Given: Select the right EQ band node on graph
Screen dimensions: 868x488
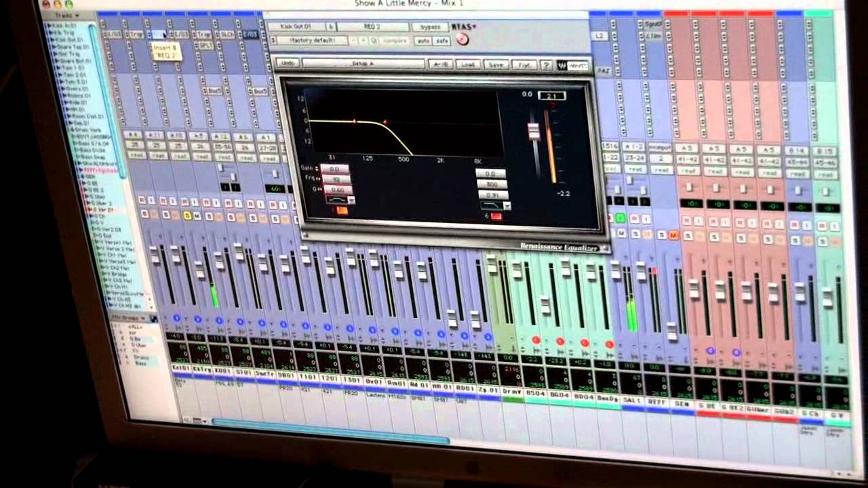Looking at the screenshot, I should pyautogui.click(x=384, y=122).
